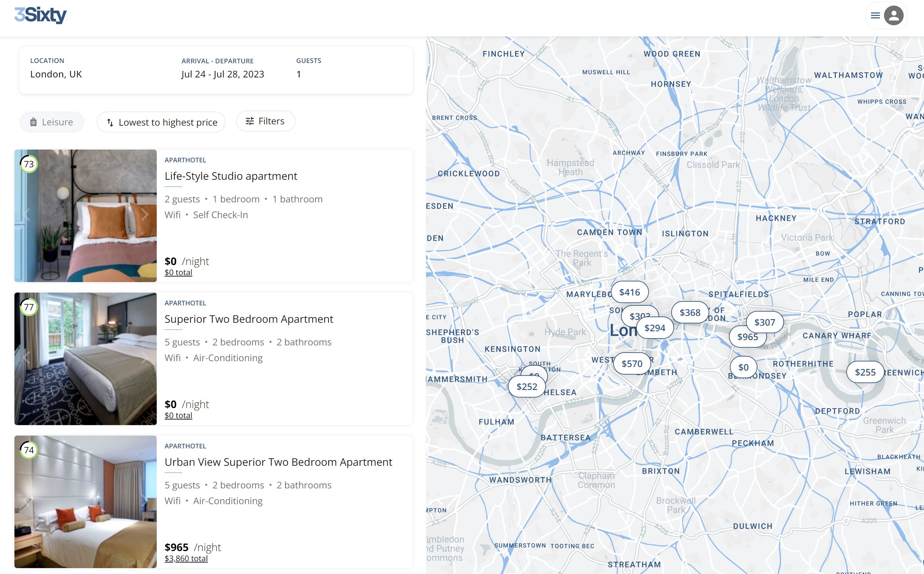Toggle the Leisure trip type chip
Image resolution: width=924 pixels, height=574 pixels.
(x=52, y=122)
